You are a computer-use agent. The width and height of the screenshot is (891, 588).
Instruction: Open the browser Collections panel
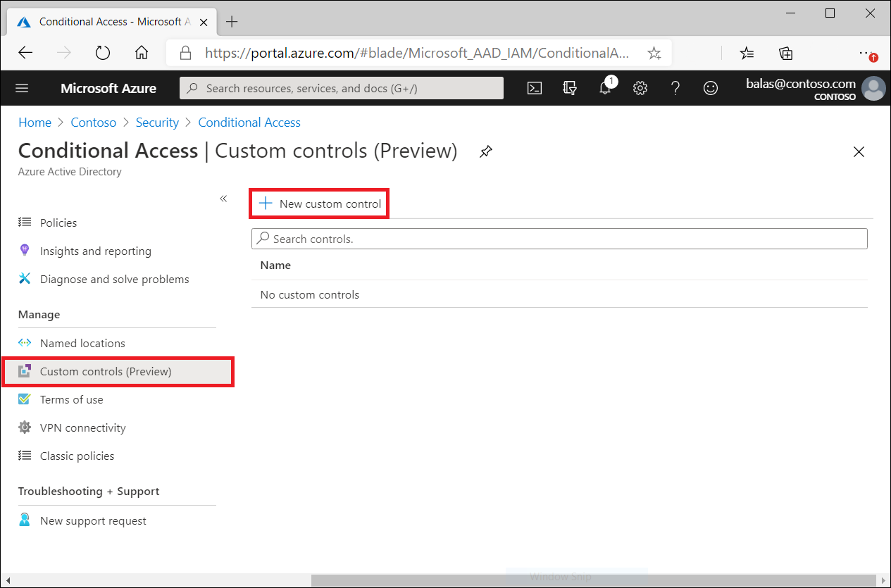click(x=785, y=52)
